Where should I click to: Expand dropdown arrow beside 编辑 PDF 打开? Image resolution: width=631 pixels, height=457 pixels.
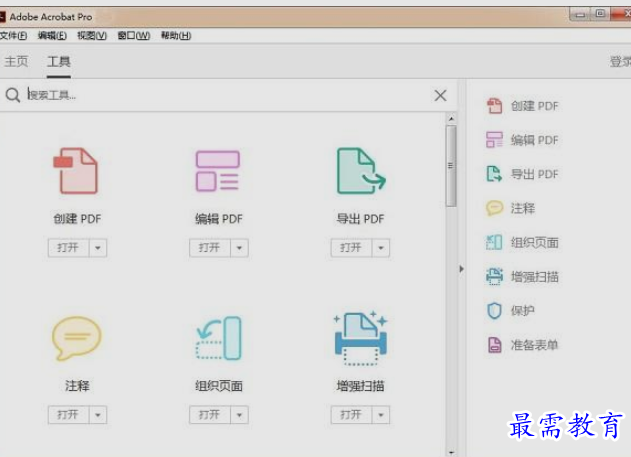tap(239, 248)
